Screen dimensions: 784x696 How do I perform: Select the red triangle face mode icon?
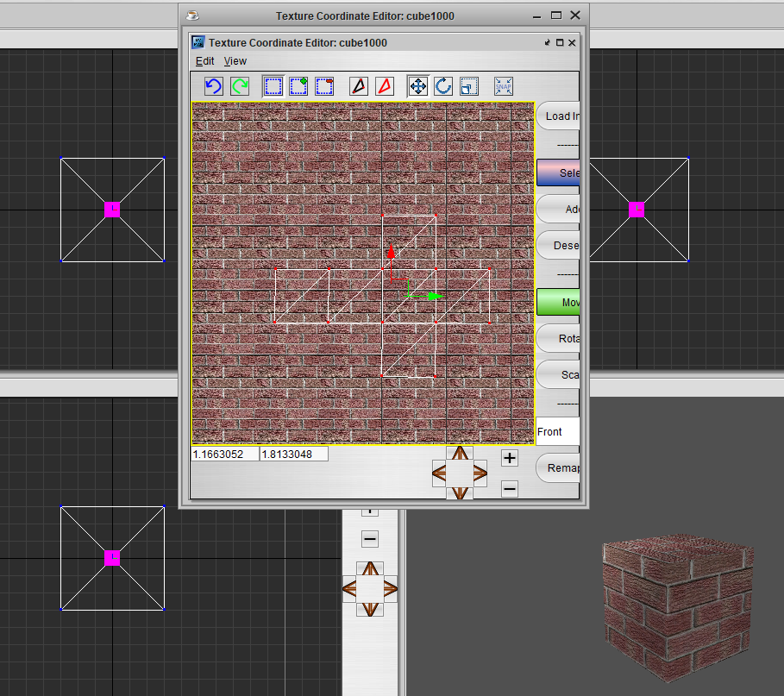tap(385, 86)
